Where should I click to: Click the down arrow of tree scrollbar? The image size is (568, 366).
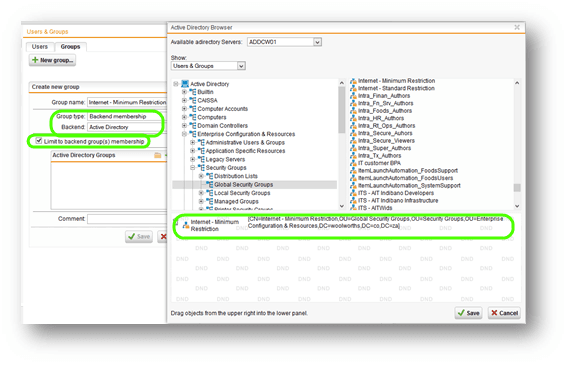point(342,206)
